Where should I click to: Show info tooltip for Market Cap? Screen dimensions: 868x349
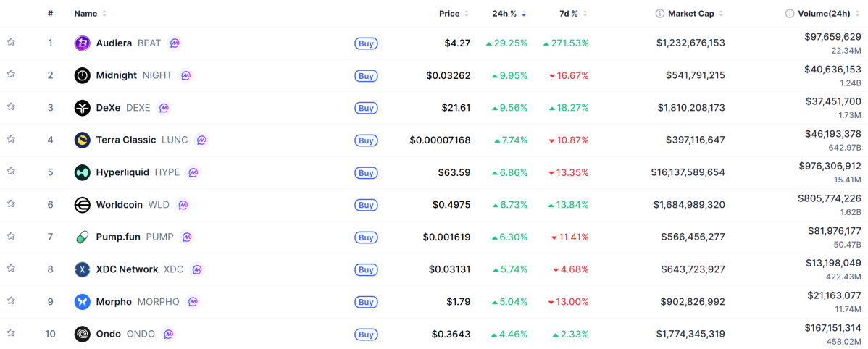point(660,13)
